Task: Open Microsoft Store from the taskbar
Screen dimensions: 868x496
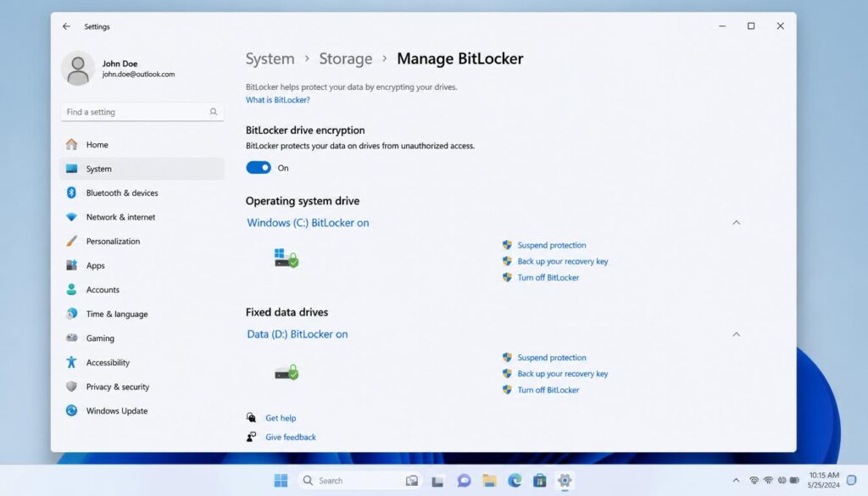Action: (x=540, y=481)
